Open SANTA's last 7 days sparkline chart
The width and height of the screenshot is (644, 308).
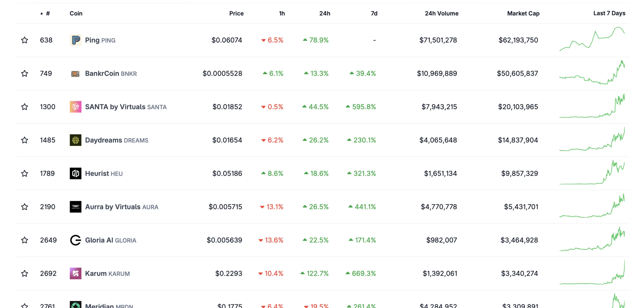tap(592, 106)
